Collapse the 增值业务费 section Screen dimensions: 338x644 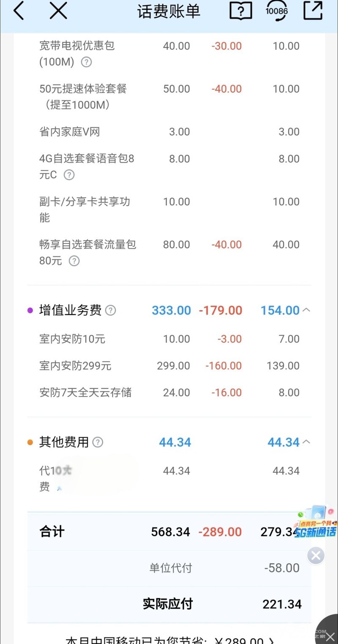point(307,310)
